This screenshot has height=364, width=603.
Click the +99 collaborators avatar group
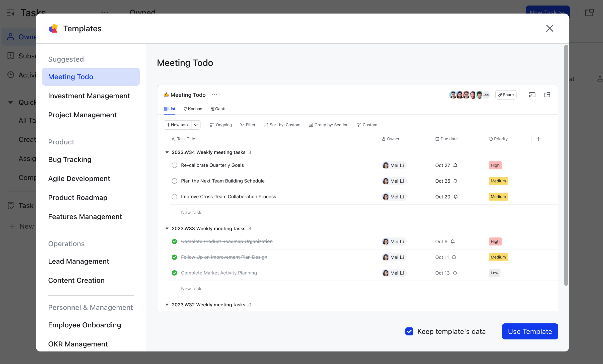point(486,95)
